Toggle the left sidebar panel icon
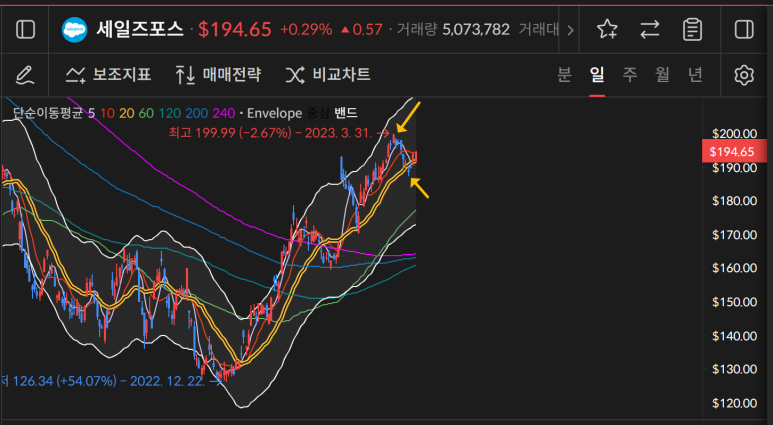The image size is (773, 425). point(25,30)
